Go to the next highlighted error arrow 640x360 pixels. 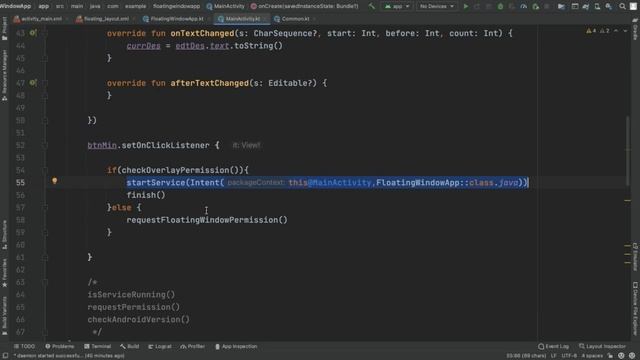625,31
